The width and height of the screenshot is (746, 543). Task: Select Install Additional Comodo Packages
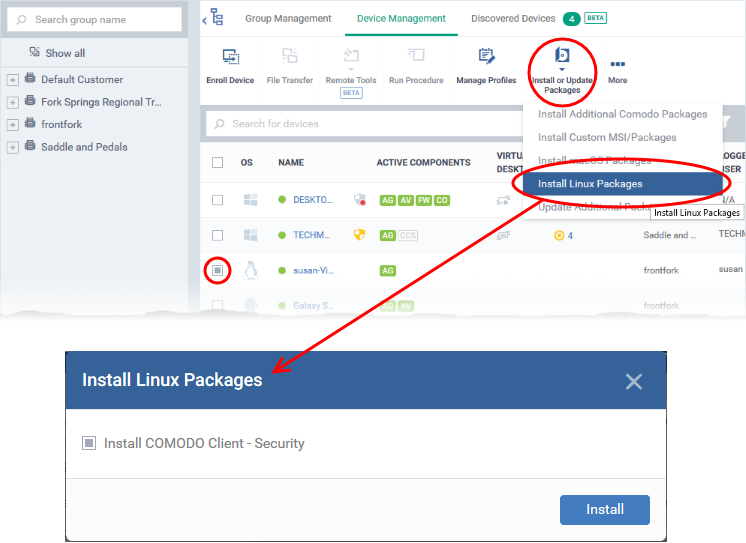pos(622,114)
